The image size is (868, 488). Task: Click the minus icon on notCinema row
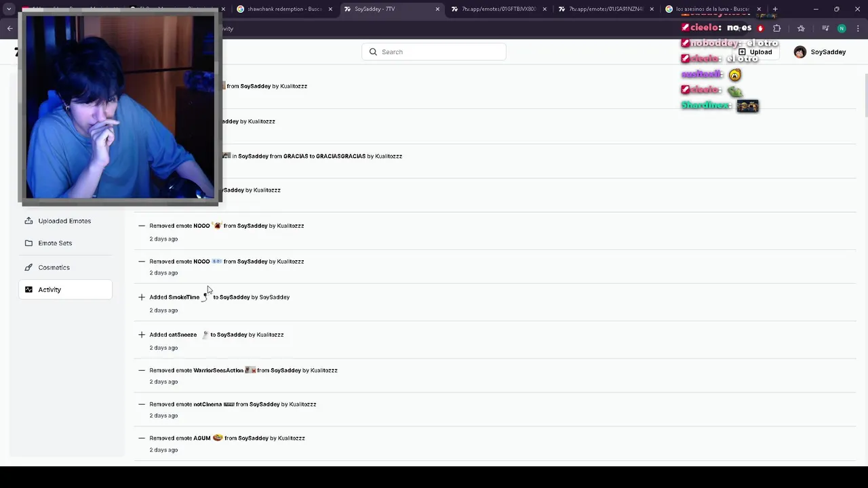point(142,404)
